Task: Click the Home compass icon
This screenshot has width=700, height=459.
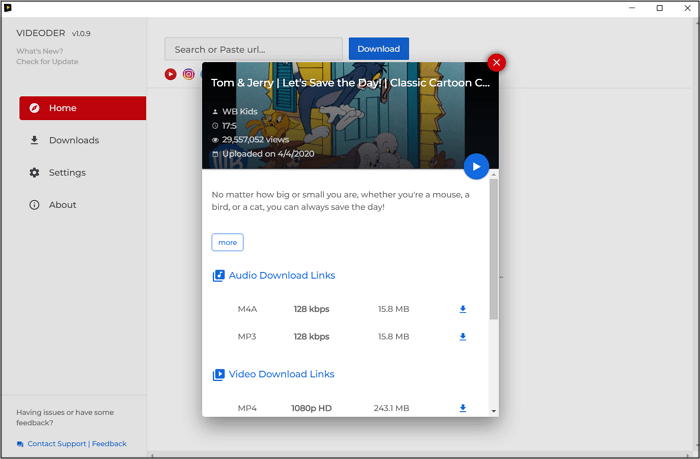Action: [34, 108]
